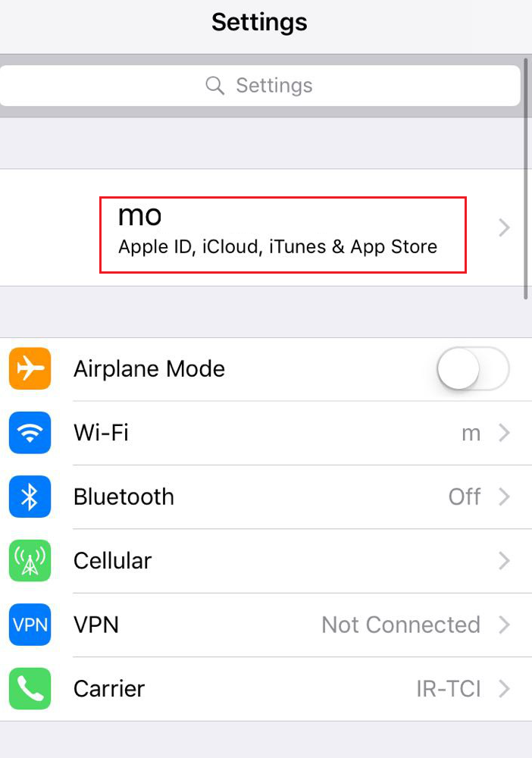Select the VPN Not Connected status
The image size is (532, 758).
click(x=401, y=625)
